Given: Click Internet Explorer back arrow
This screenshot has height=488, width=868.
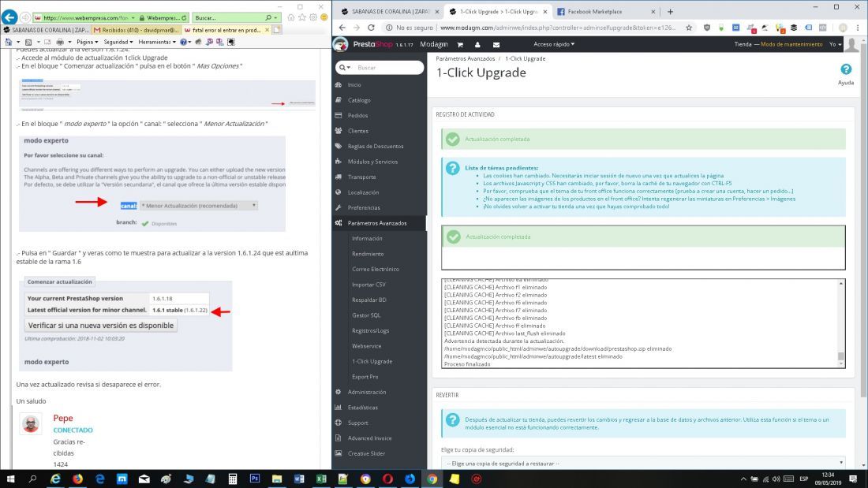Looking at the screenshot, I should click(x=9, y=17).
